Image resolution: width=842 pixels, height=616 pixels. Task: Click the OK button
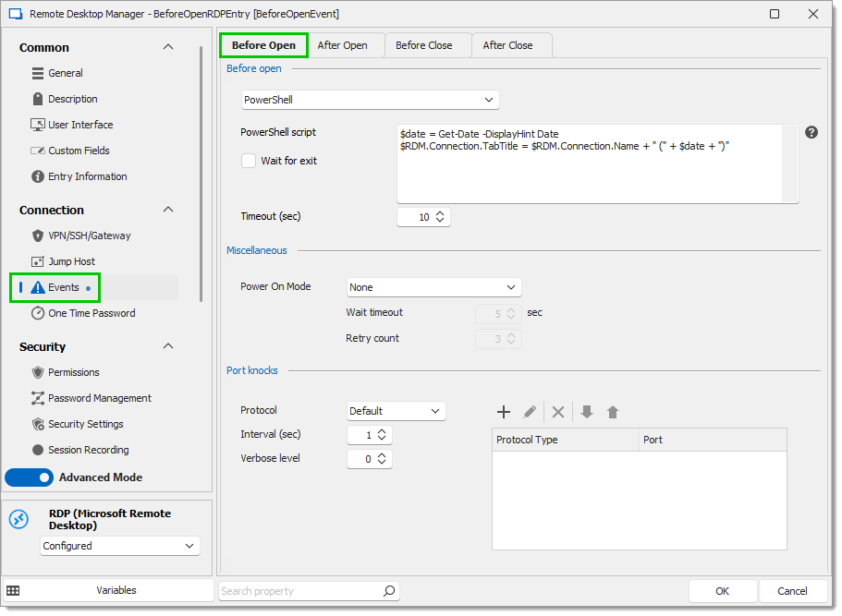click(722, 591)
